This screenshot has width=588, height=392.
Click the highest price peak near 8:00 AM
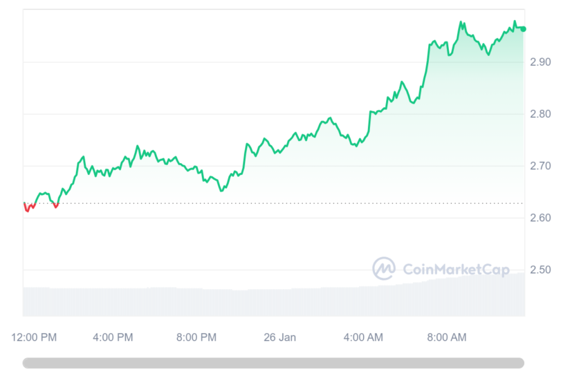click(x=461, y=23)
